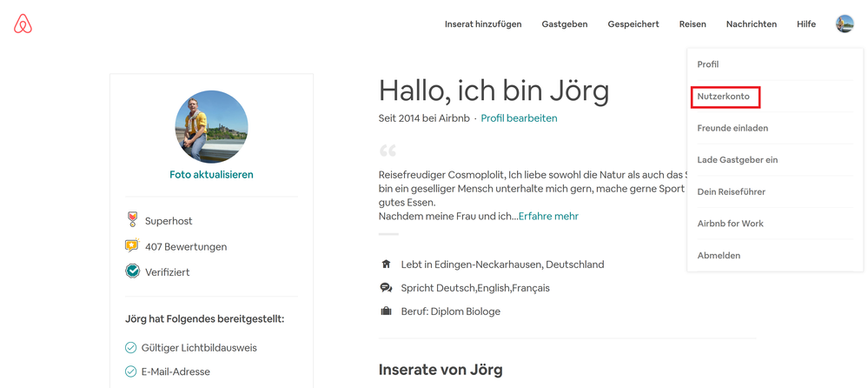Open the user avatar menu

click(845, 24)
